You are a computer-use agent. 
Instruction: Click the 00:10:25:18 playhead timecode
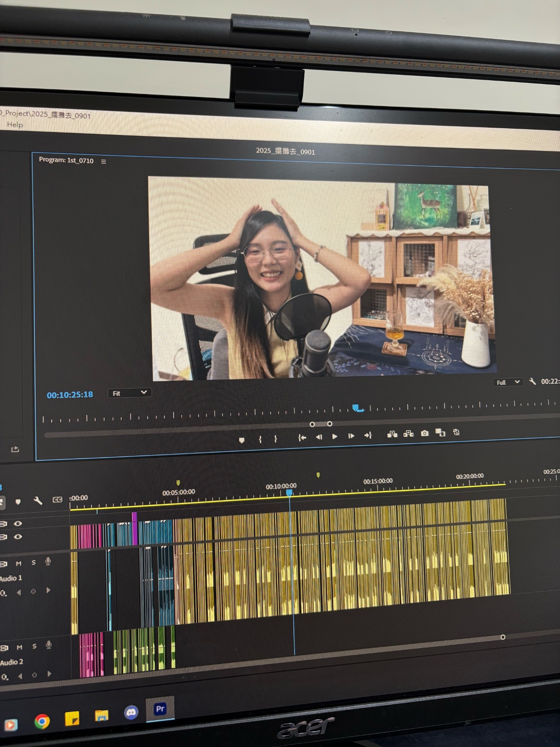[70, 395]
